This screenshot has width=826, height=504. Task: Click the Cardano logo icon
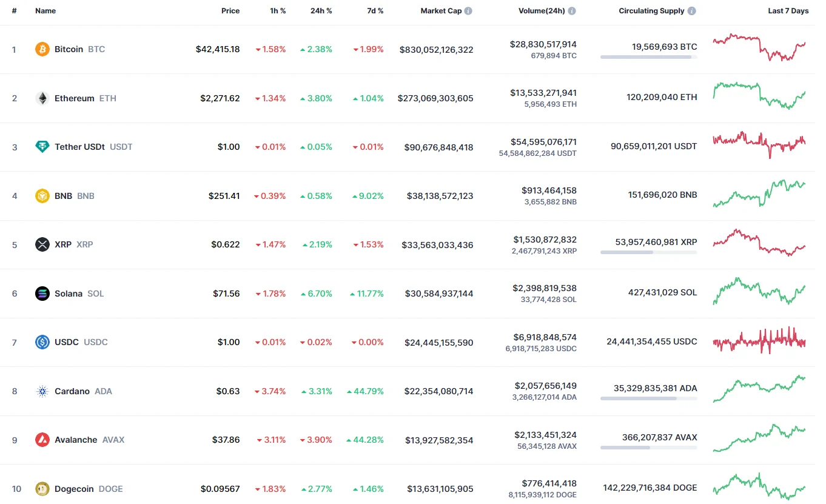click(42, 391)
